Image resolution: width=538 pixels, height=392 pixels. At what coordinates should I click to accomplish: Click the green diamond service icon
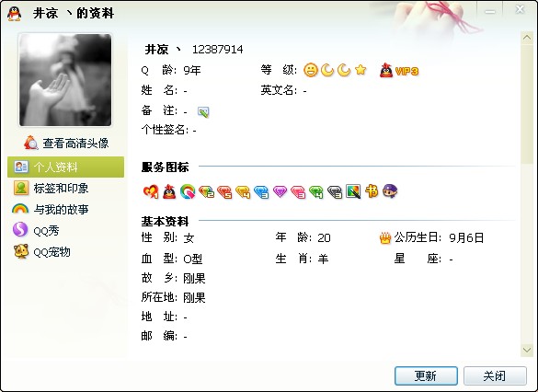316,192
